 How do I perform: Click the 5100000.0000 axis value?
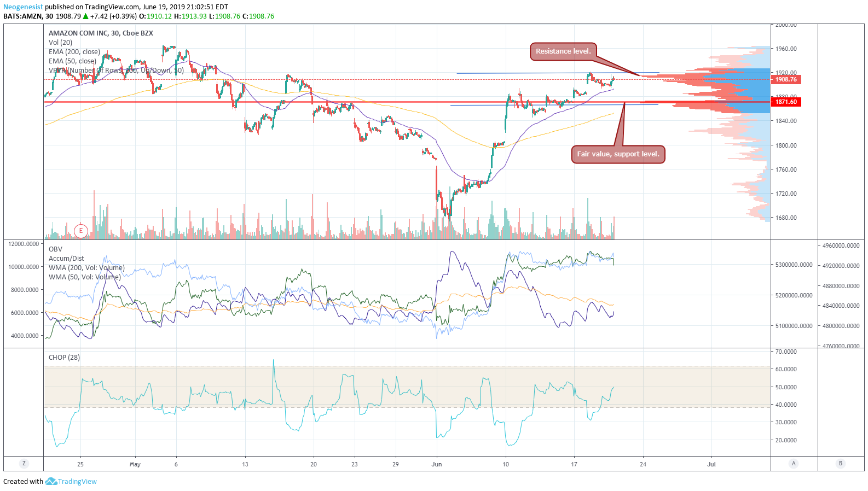click(x=794, y=326)
